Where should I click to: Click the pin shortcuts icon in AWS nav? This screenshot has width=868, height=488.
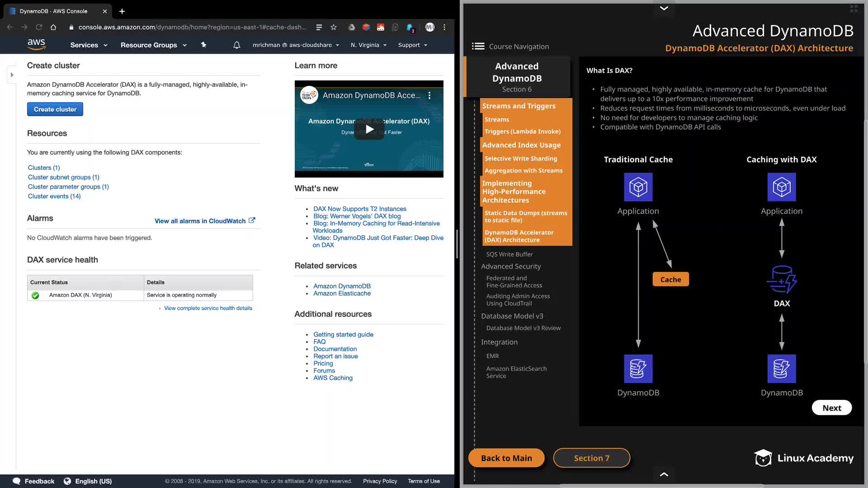click(203, 45)
